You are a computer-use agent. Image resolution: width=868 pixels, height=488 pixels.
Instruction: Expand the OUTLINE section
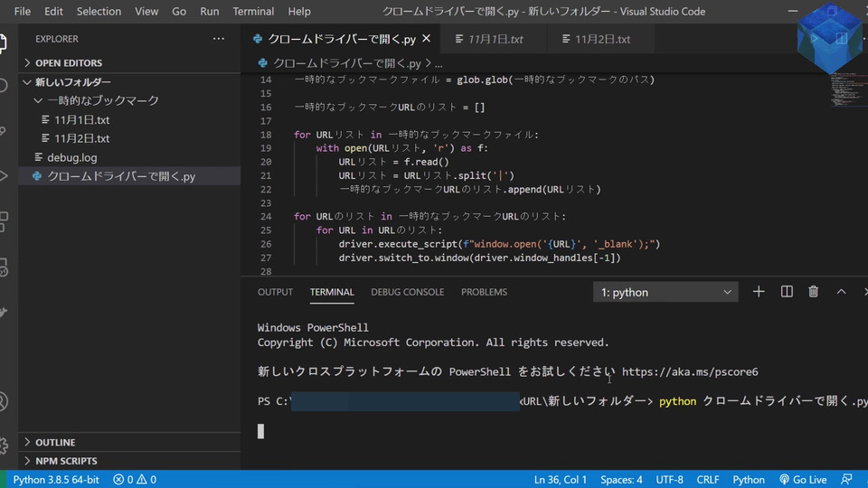(55, 442)
